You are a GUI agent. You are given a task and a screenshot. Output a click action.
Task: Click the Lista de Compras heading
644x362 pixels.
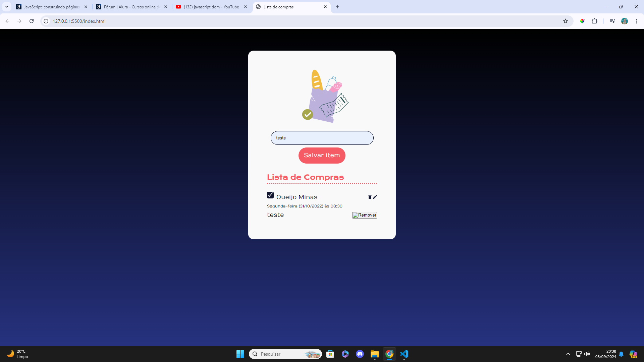point(305,177)
